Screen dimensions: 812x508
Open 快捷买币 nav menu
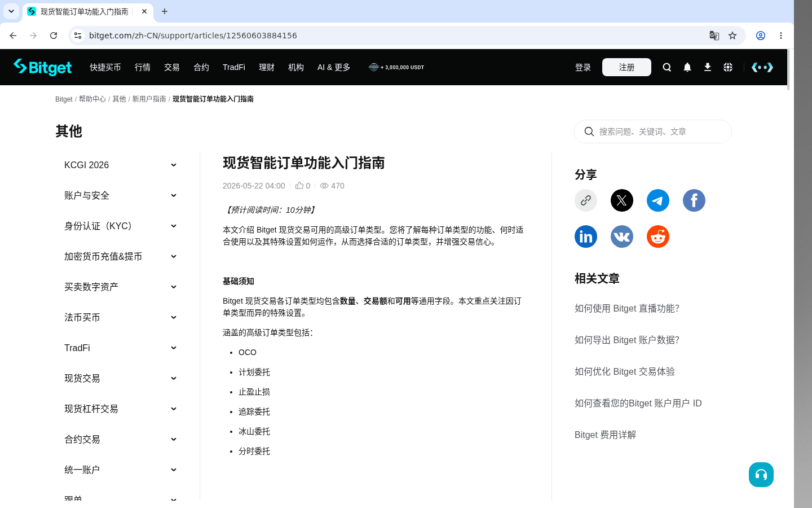pos(105,67)
